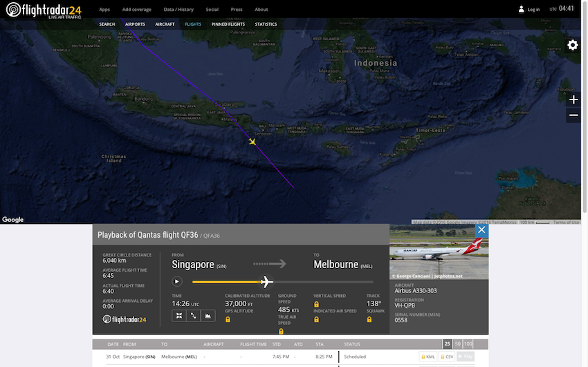Switch to the Statistics tab
The height and width of the screenshot is (367, 588).
tap(266, 24)
